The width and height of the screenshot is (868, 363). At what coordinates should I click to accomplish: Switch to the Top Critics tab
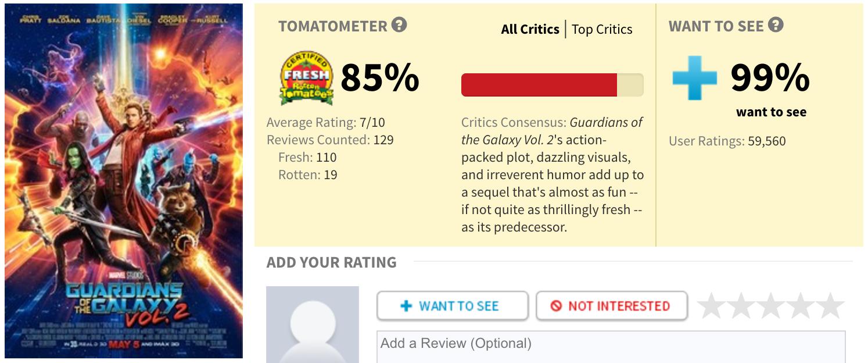point(602,29)
